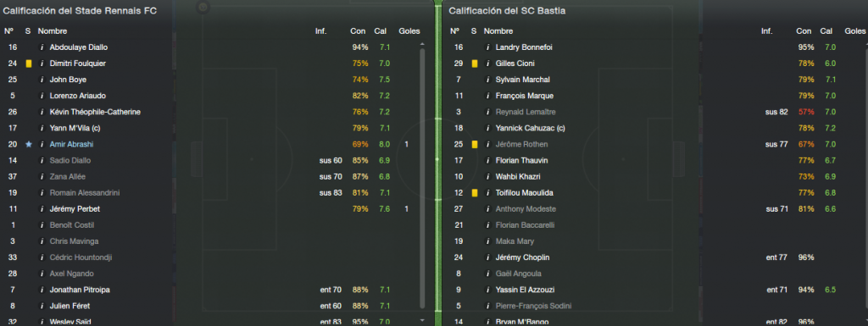Click info icon beside Jonathan Pitroipa
Image resolution: width=868 pixels, height=326 pixels.
pos(42,290)
